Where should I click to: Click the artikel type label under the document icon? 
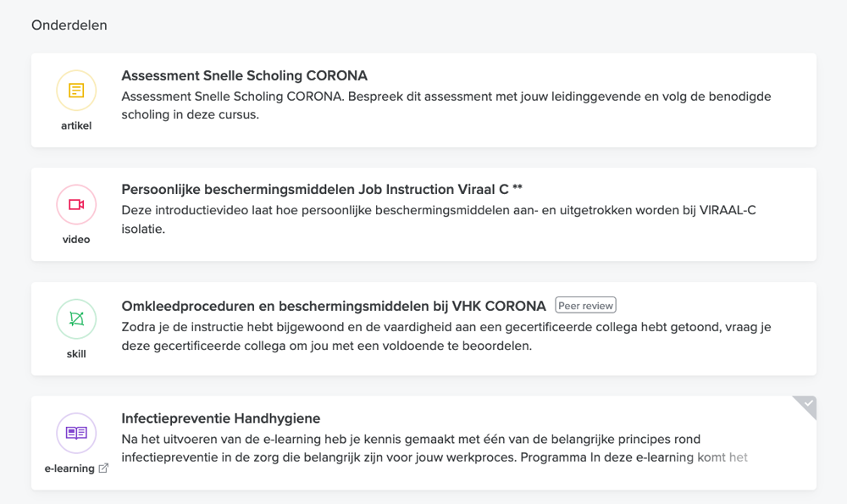(75, 125)
